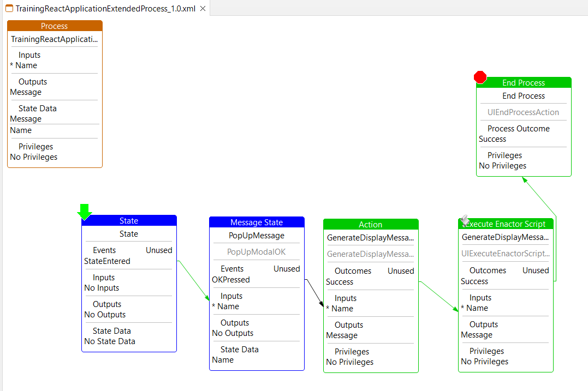
Task: Click No Outputs in Message State node
Action: click(233, 333)
